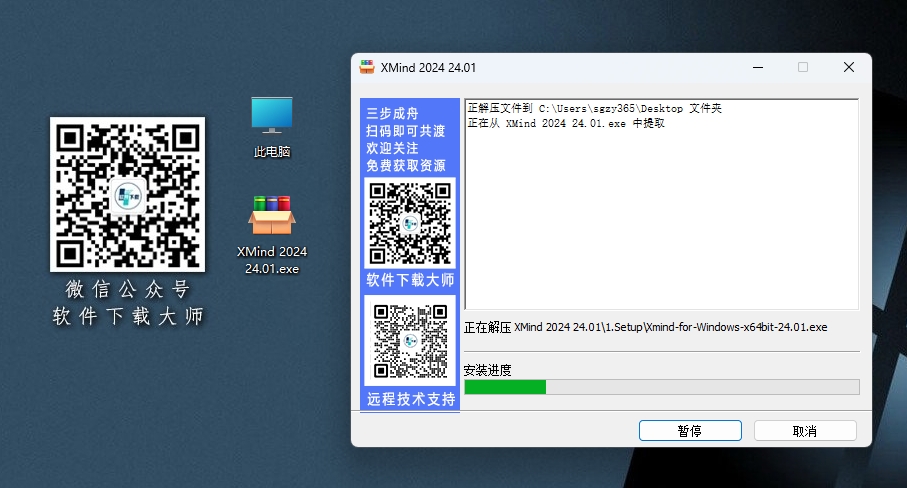Click the QR code above 软件下载大师 in the installer
Screen dimensions: 907x488
click(x=410, y=223)
